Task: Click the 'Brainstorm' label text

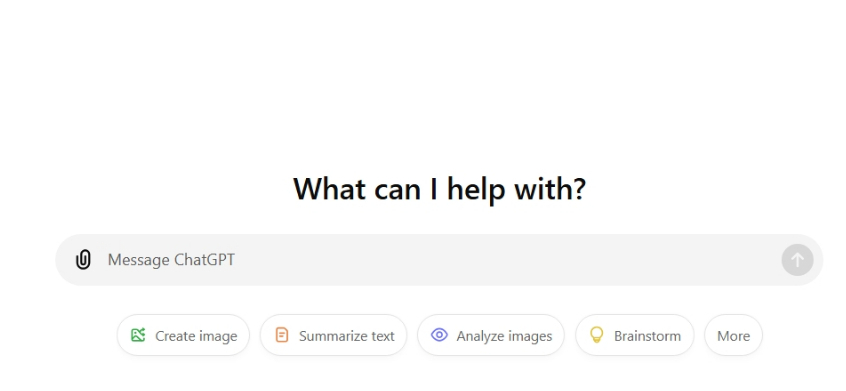Action: point(647,336)
